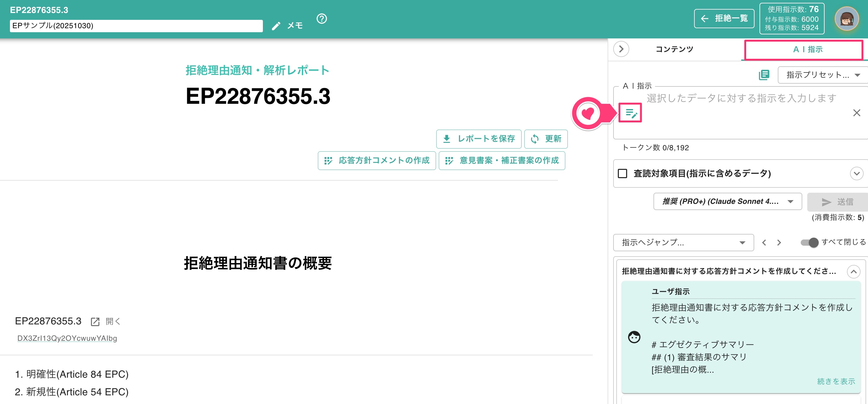Viewport: 868px width, 404px height.
Task: Click the user avatar in header
Action: click(846, 19)
